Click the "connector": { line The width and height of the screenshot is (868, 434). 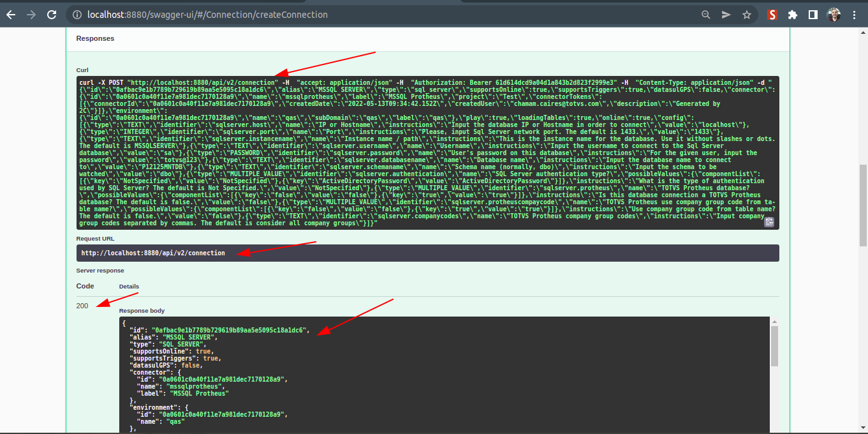click(x=155, y=372)
